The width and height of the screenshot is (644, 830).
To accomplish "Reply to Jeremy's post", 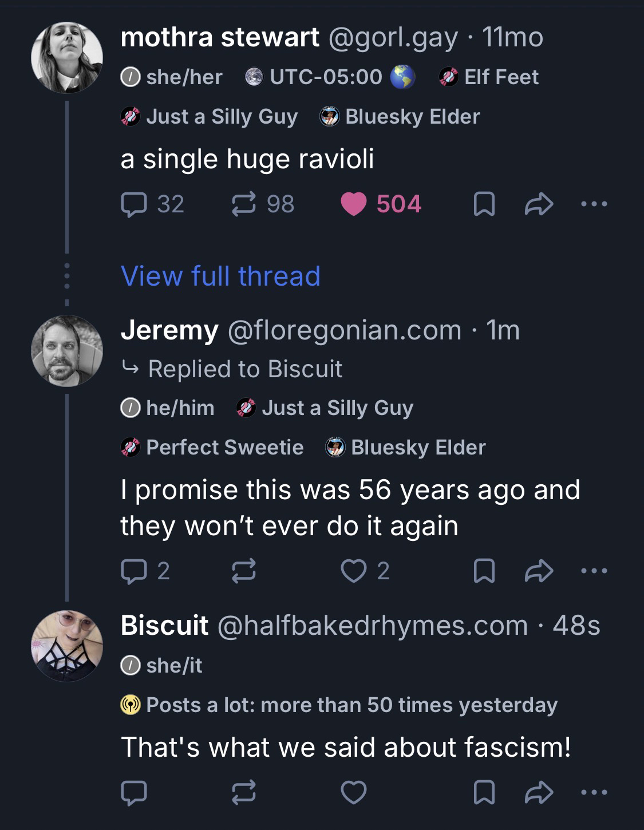I will [134, 571].
